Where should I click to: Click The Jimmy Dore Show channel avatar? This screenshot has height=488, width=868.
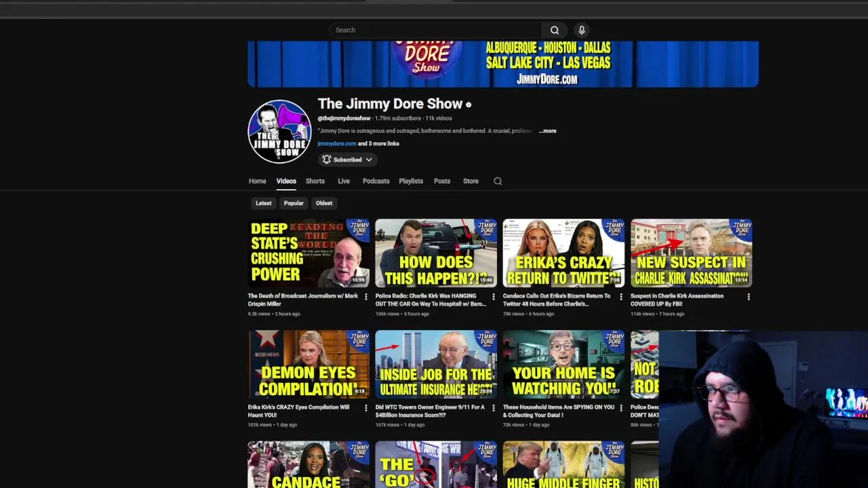point(279,131)
